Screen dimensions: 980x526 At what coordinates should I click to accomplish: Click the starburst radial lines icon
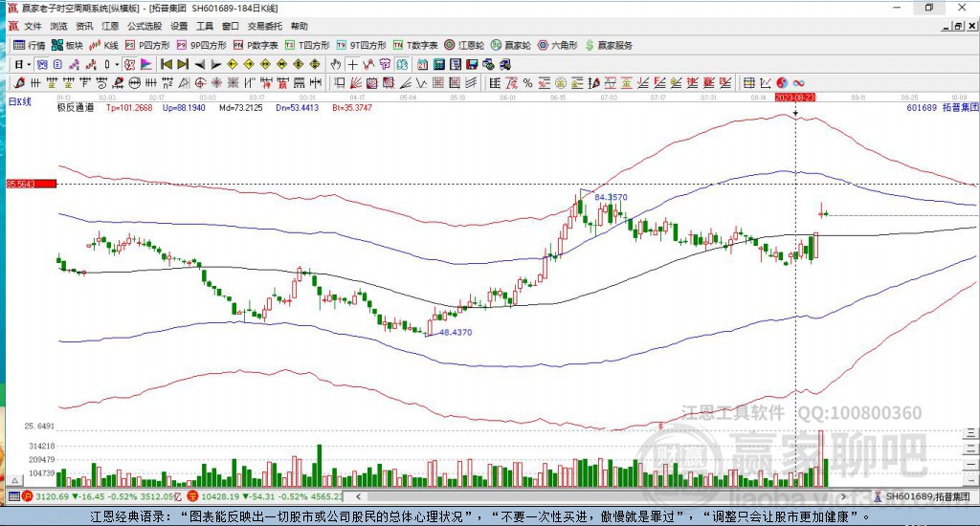point(215,82)
